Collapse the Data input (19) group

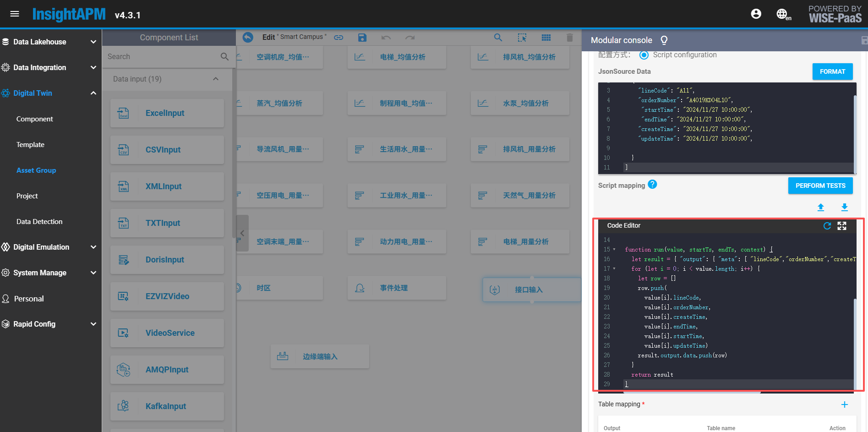tap(216, 79)
